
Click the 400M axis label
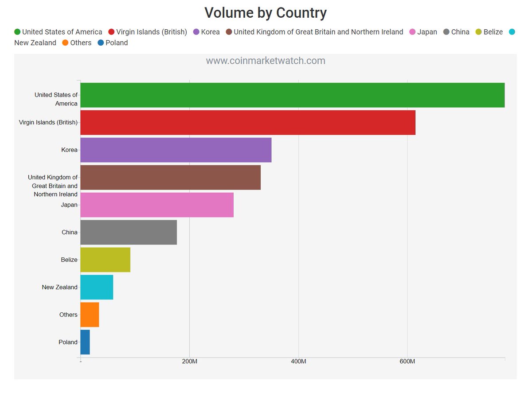pyautogui.click(x=298, y=362)
